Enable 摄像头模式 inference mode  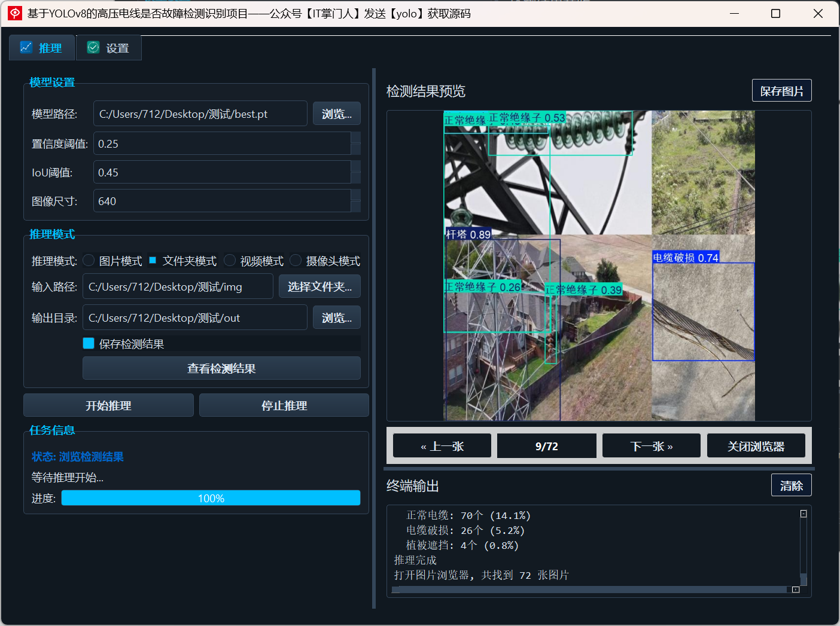[x=296, y=260]
